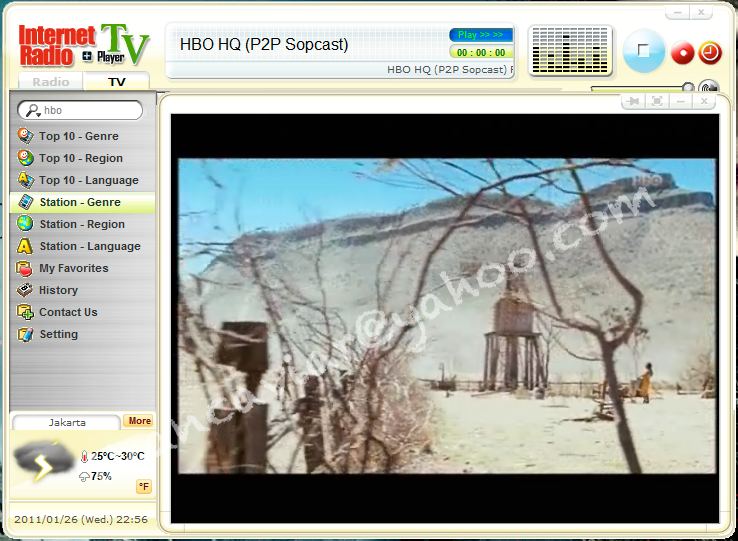Pin the video panel
This screenshot has width=738, height=541.
634,101
